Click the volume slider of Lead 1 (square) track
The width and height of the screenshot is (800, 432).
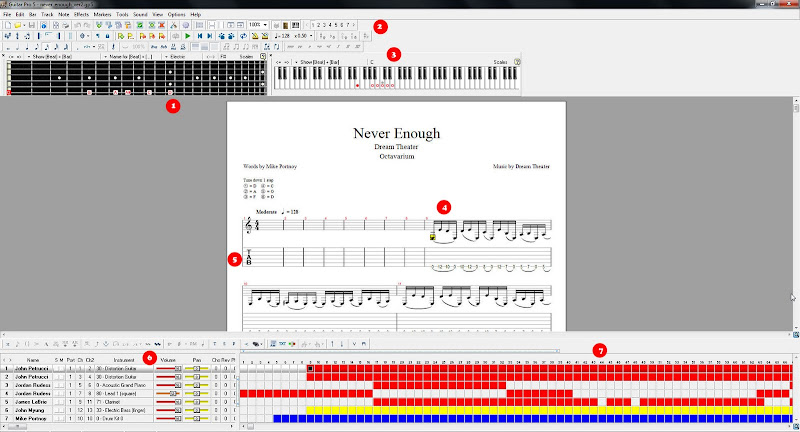tap(168, 393)
